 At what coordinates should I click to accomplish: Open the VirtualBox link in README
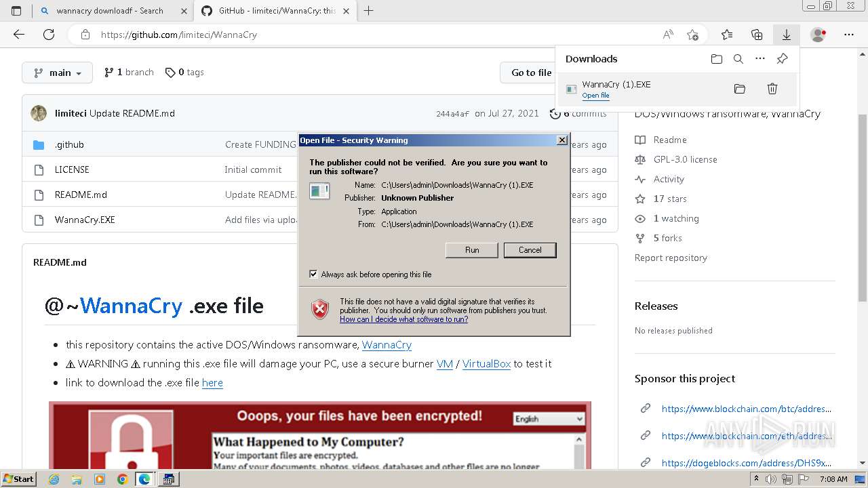tap(486, 363)
